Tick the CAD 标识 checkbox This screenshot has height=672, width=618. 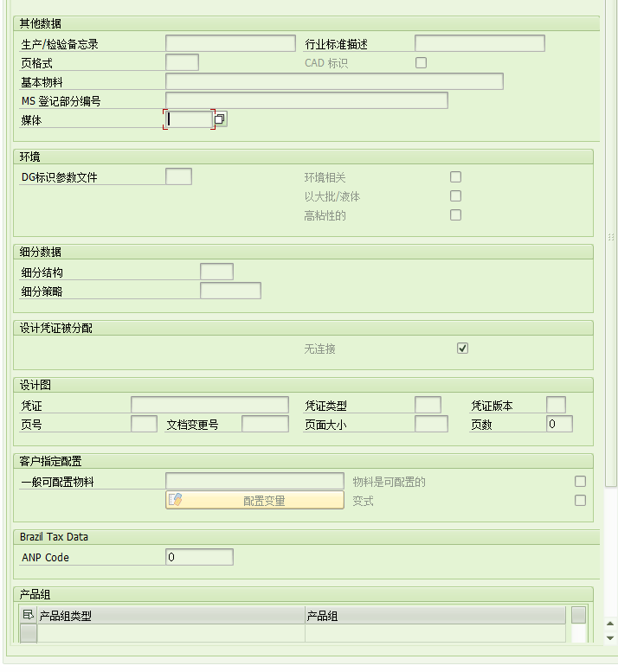[422, 62]
